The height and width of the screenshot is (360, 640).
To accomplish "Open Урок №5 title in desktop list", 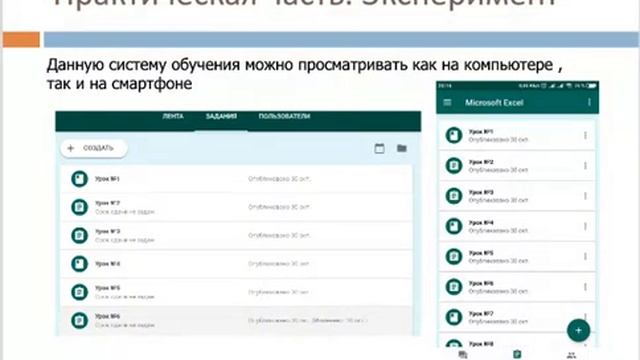I will point(107,288).
